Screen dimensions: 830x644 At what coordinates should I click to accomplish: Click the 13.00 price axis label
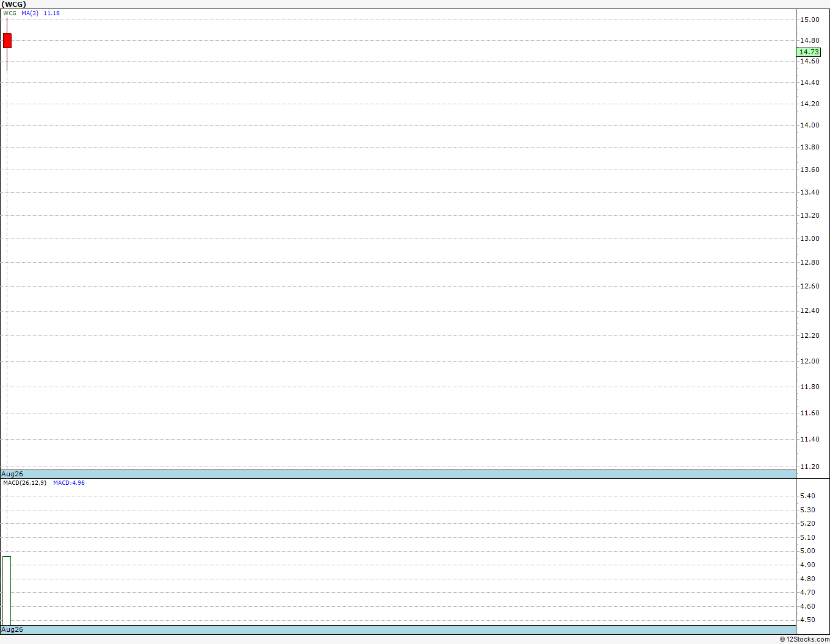click(x=810, y=238)
